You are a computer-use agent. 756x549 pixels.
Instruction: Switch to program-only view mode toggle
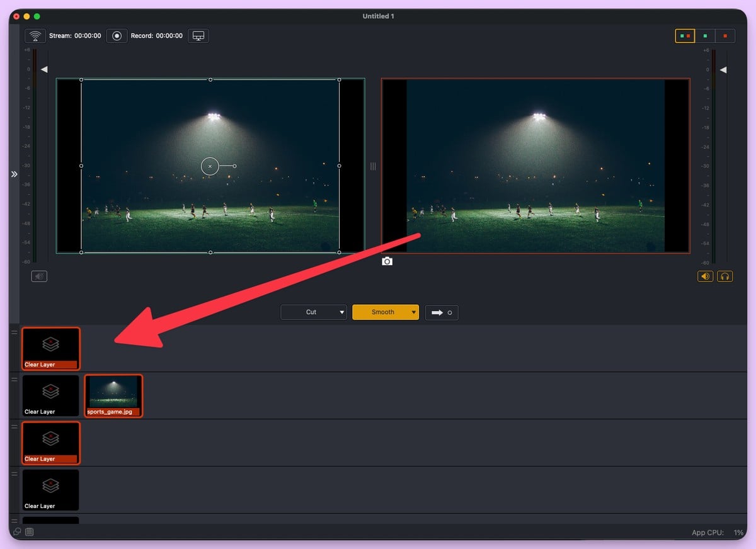click(x=724, y=36)
